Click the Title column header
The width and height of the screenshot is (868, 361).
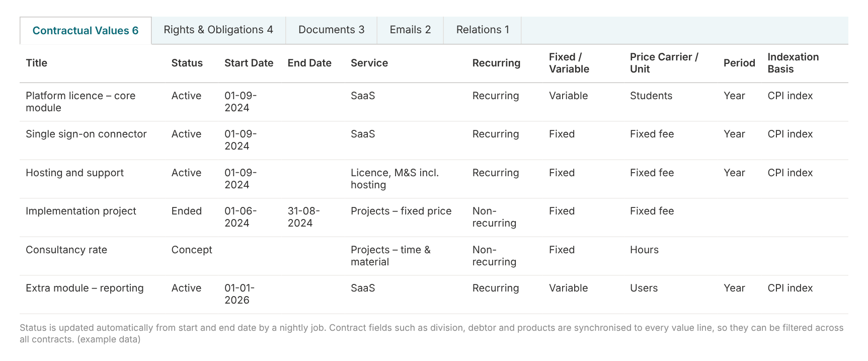point(37,63)
